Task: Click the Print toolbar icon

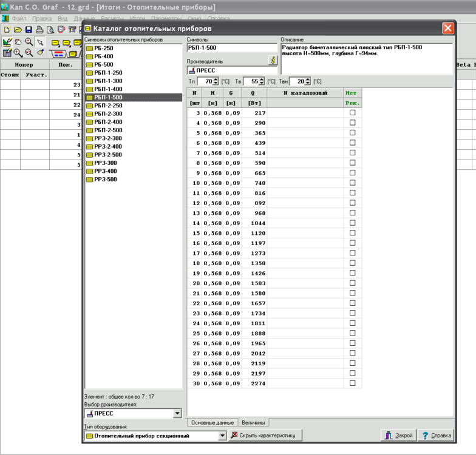Action: pyautogui.click(x=39, y=29)
